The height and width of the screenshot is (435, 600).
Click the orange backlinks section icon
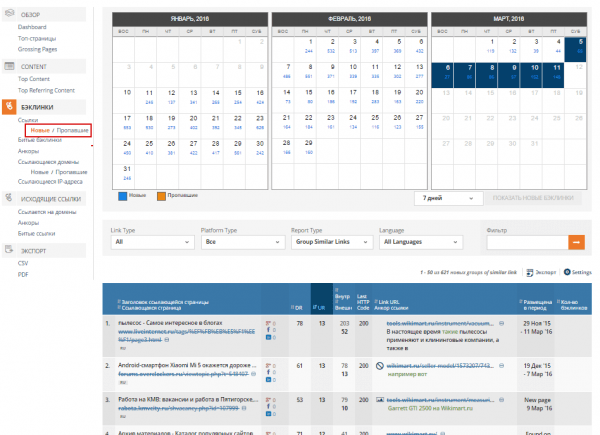point(9,107)
